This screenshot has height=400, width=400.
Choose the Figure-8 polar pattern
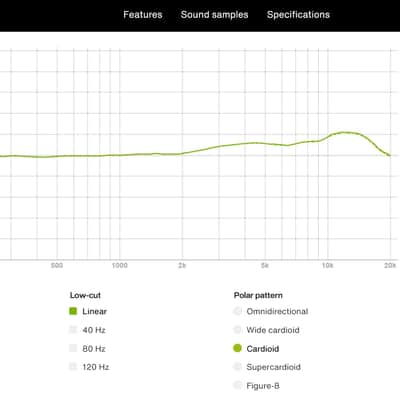pos(237,386)
